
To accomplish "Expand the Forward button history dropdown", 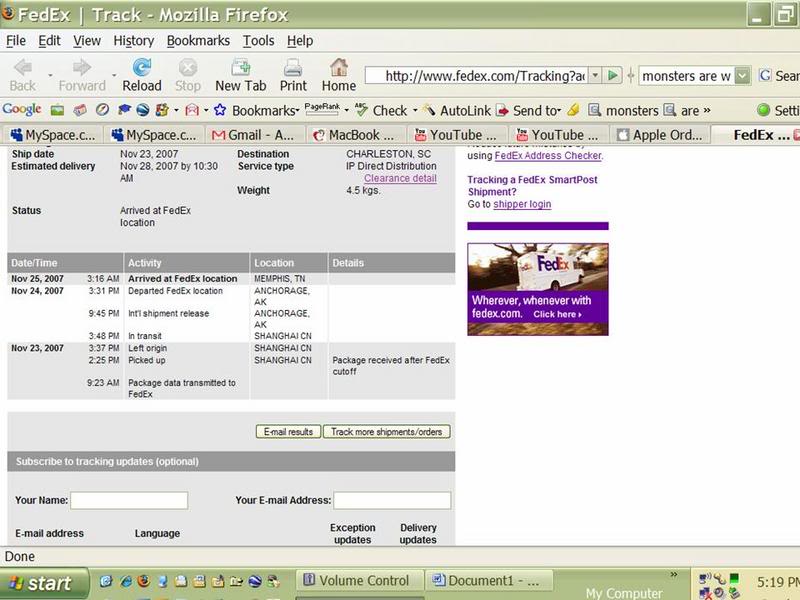I will tap(114, 76).
